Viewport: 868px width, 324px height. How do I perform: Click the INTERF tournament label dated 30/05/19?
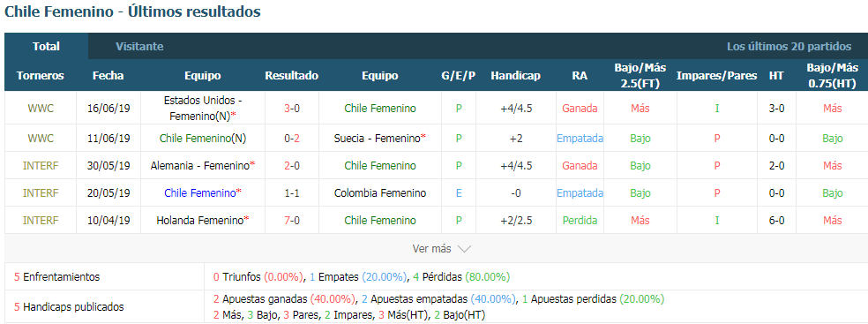(41, 165)
